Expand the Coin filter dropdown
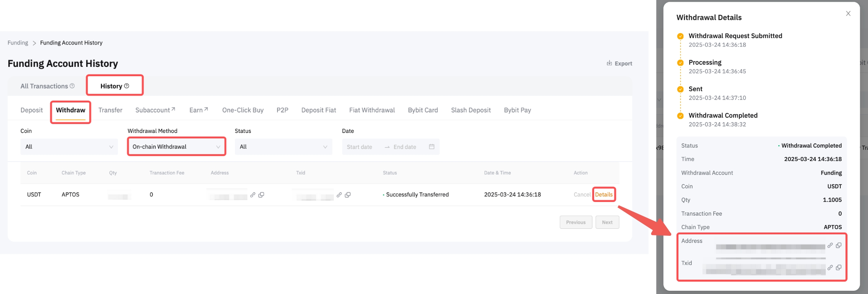The image size is (868, 294). 69,147
